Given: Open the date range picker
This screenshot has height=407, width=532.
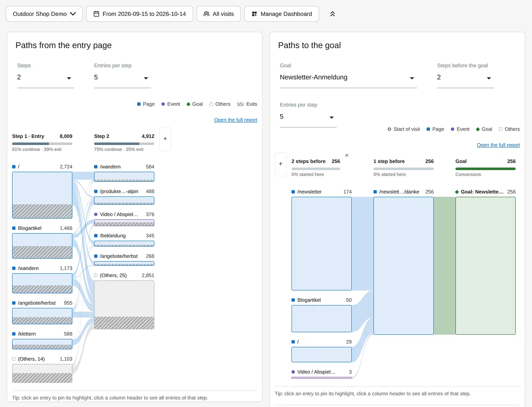Looking at the screenshot, I should (x=140, y=14).
